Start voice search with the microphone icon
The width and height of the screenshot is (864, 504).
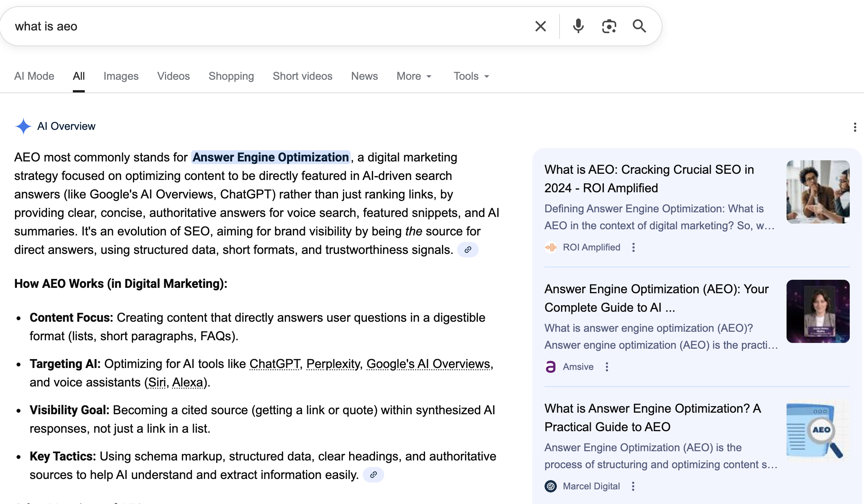coord(578,26)
